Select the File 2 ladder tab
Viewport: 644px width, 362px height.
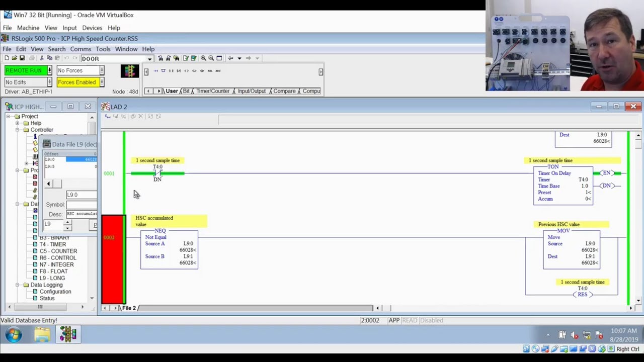(129, 308)
